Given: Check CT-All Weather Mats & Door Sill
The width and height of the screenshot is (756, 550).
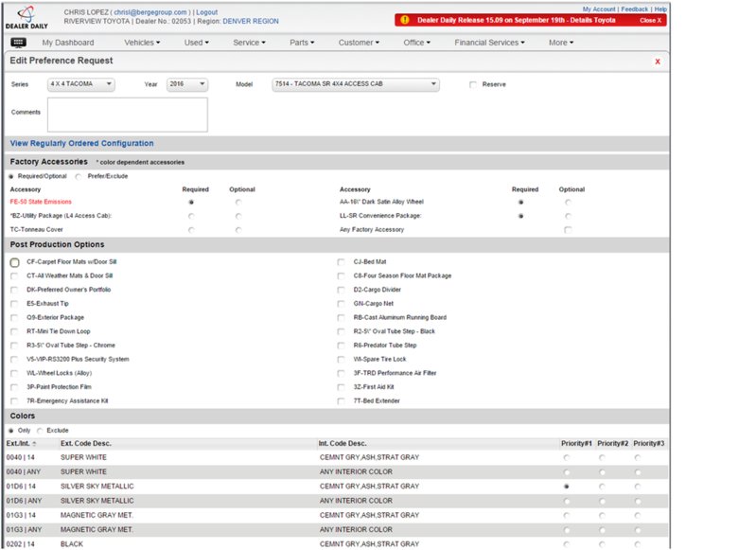Looking at the screenshot, I should [14, 276].
